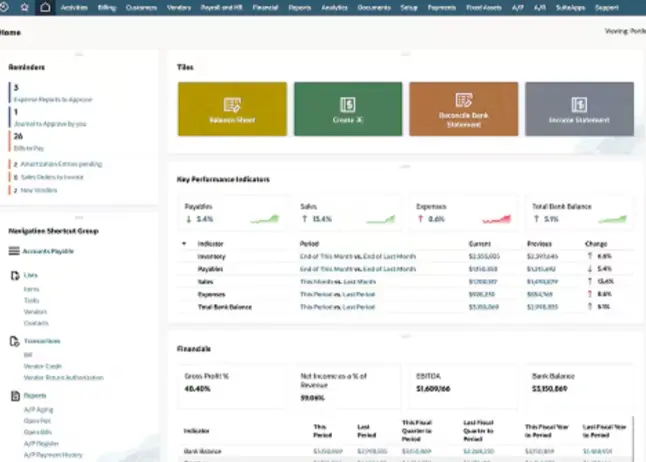Image resolution: width=646 pixels, height=462 pixels.
Task: Click the Reports icon in shortcut group
Action: (x=14, y=396)
